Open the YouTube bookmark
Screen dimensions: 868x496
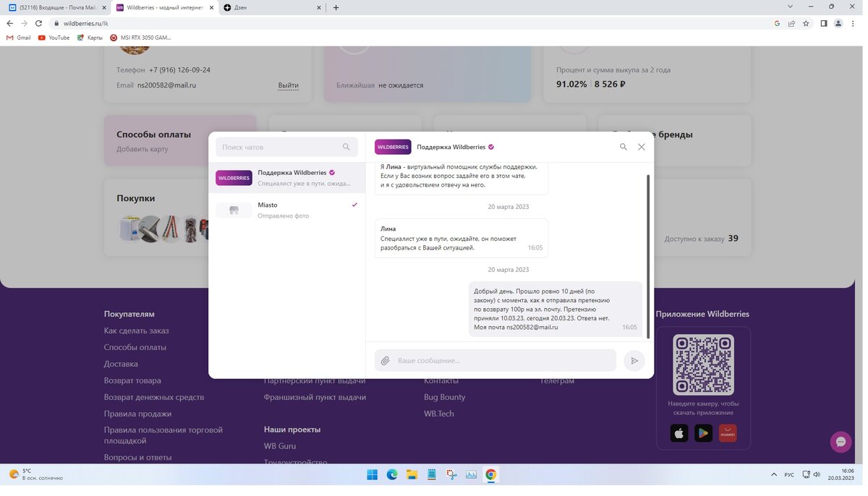point(54,38)
